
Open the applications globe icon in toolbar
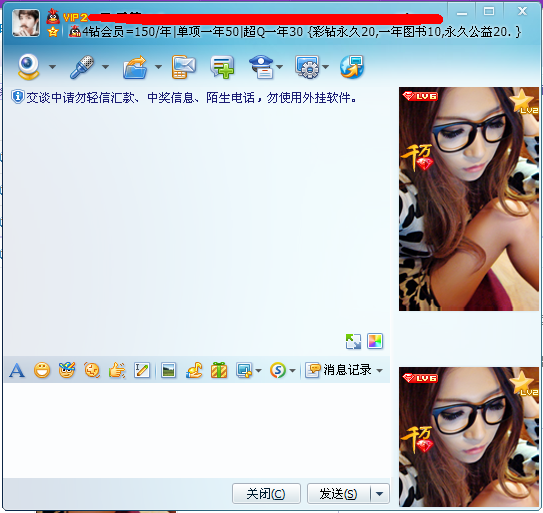tap(352, 67)
